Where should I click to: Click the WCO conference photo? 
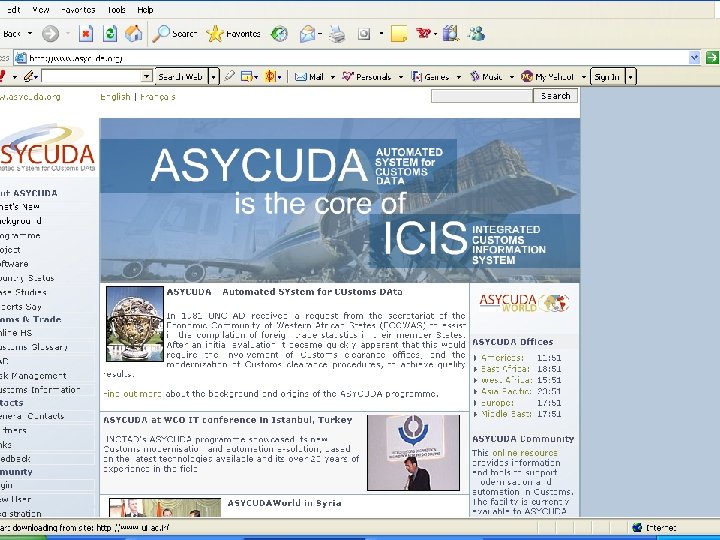[x=413, y=453]
